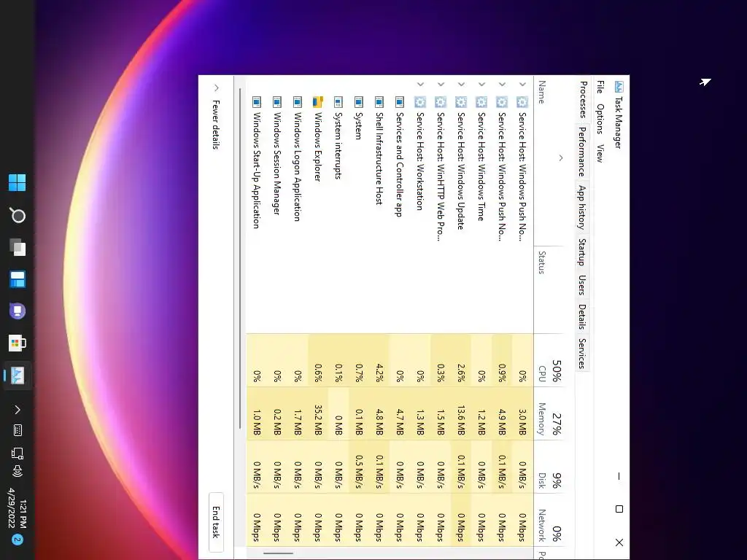747x560 pixels.
Task: Select the Windows Explorer row text
Action: [x=317, y=147]
